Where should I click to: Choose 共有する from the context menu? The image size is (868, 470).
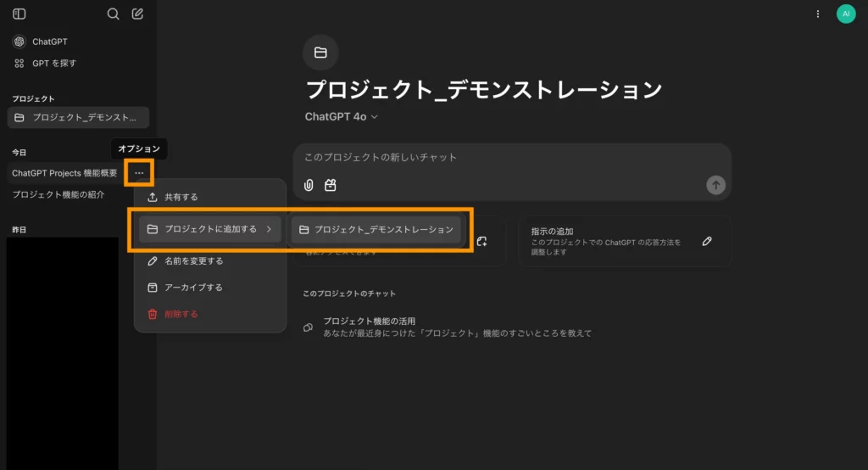210,198
